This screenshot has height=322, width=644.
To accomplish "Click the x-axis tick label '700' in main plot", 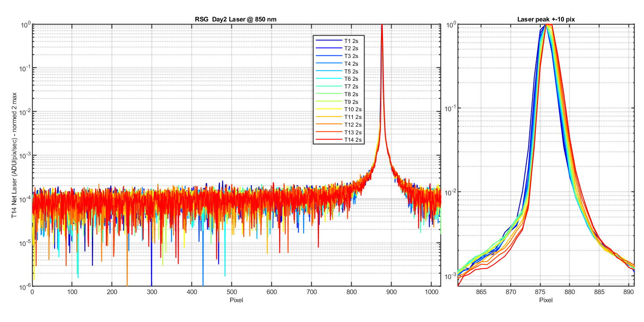I will click(311, 292).
